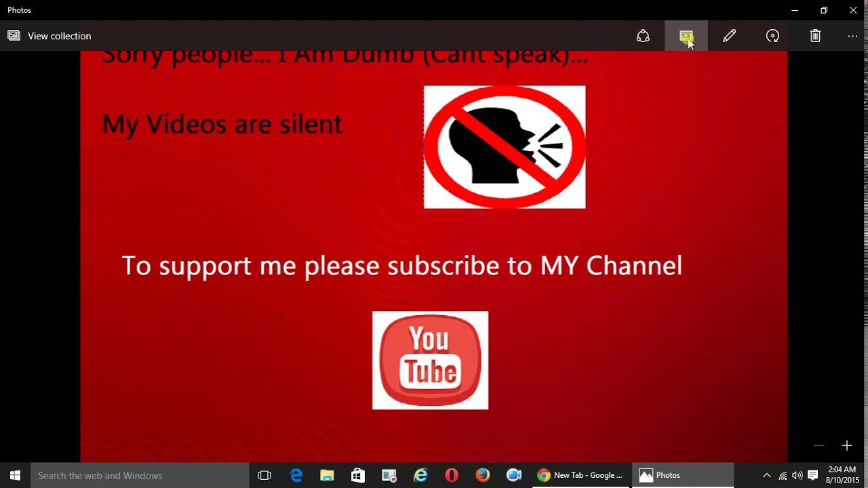Open the Action Center notifications icon
The height and width of the screenshot is (488, 868).
click(813, 475)
